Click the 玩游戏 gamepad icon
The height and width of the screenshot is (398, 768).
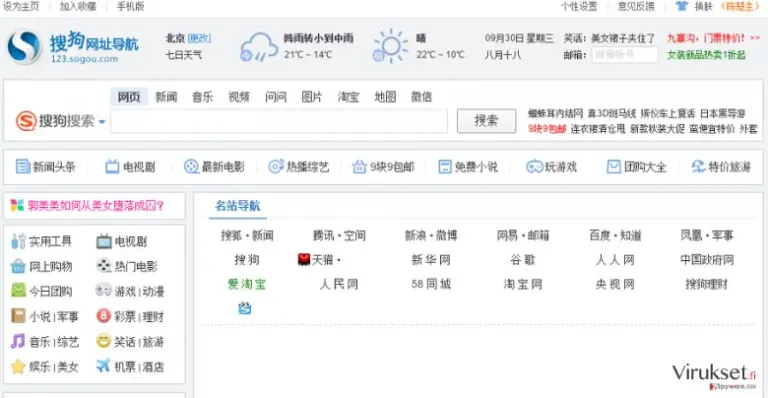click(534, 167)
